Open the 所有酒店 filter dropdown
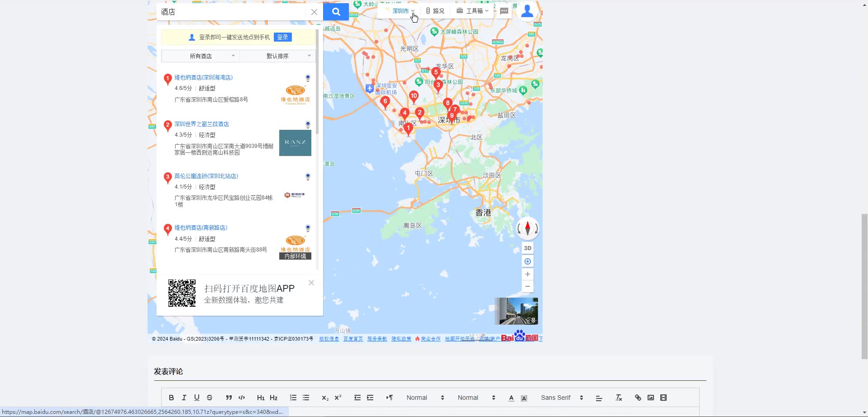Image resolution: width=868 pixels, height=417 pixels. point(200,56)
